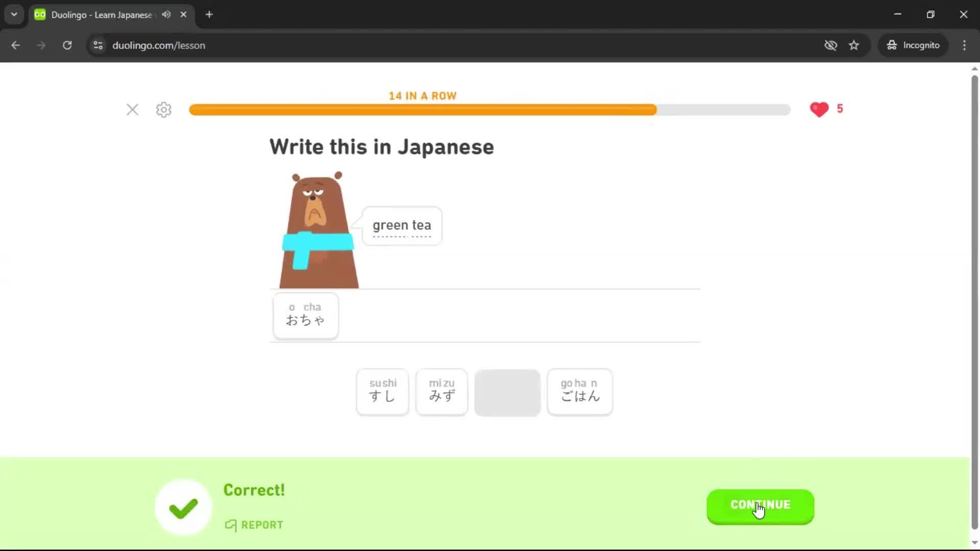The width and height of the screenshot is (980, 551).
Task: Click the hearts counter showing 5
Action: [x=827, y=109]
